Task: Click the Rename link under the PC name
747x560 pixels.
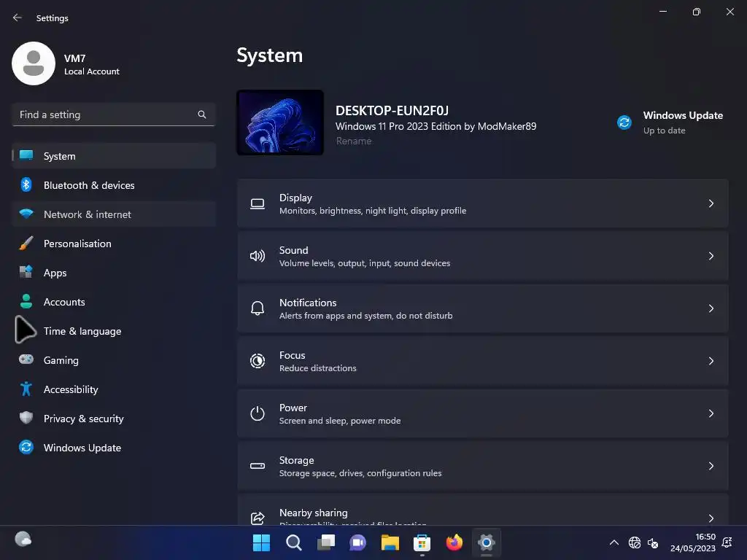Action: click(x=354, y=141)
